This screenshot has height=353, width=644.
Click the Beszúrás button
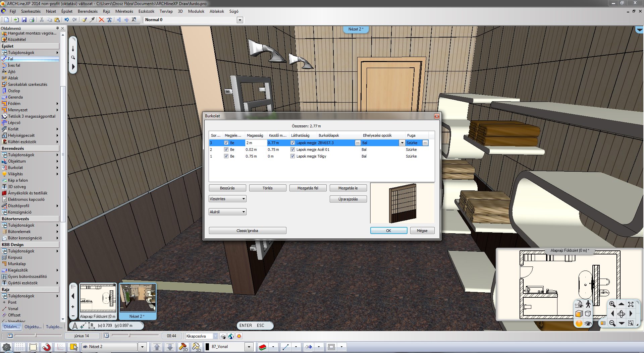[227, 188]
